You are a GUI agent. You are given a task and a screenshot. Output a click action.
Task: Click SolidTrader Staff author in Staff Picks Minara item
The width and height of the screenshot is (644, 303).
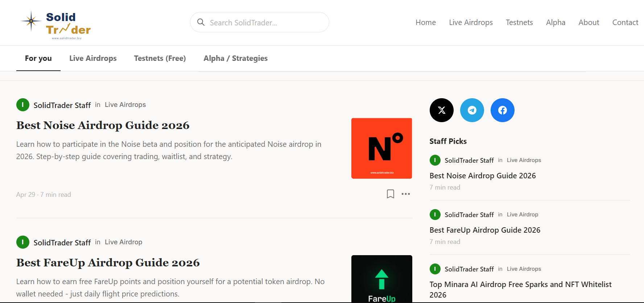469,269
